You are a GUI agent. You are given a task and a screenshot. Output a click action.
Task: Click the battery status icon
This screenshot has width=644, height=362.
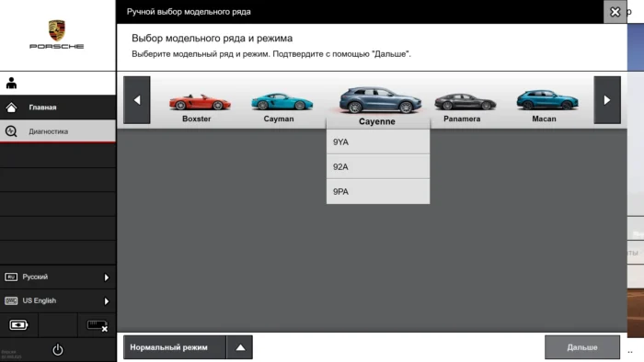coord(18,325)
